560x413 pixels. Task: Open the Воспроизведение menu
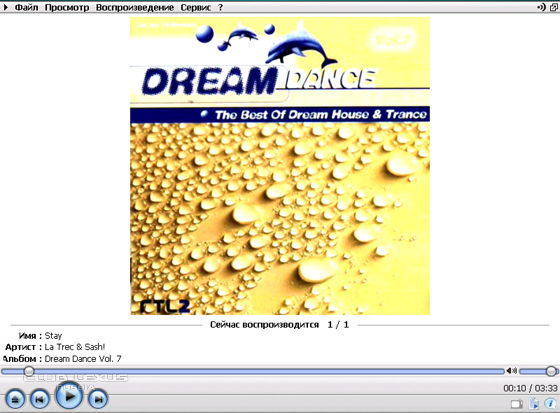pos(135,7)
